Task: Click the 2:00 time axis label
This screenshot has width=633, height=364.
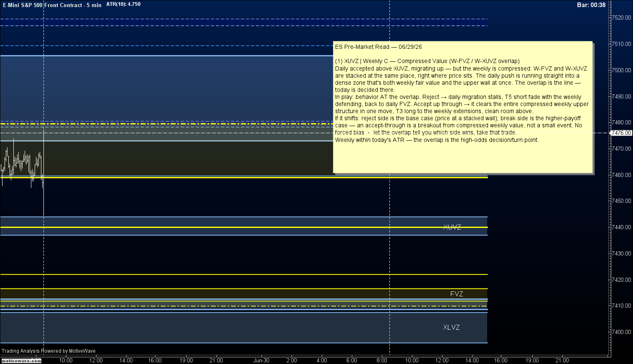Action: coord(292,360)
